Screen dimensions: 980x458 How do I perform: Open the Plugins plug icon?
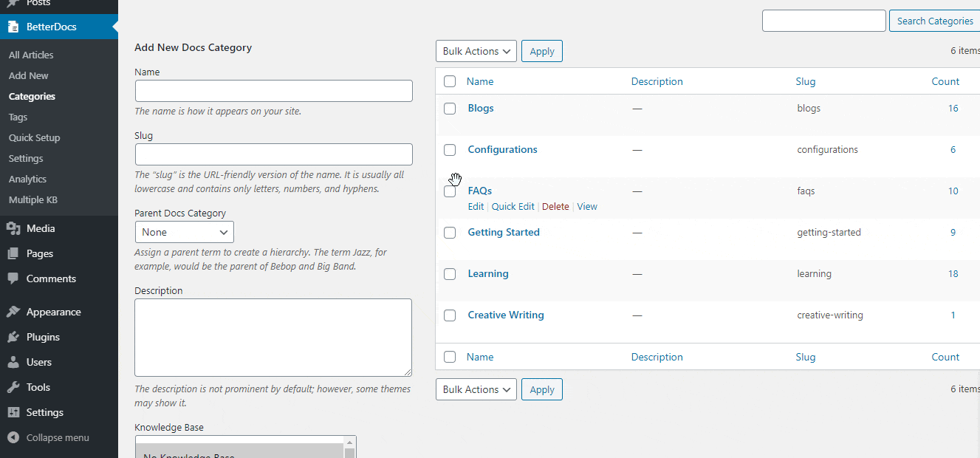pyautogui.click(x=13, y=338)
